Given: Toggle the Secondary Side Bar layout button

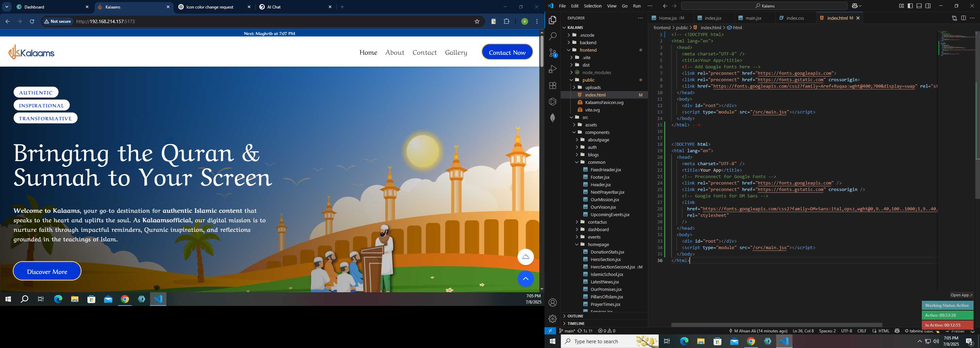Looking at the screenshot, I should coord(928,6).
